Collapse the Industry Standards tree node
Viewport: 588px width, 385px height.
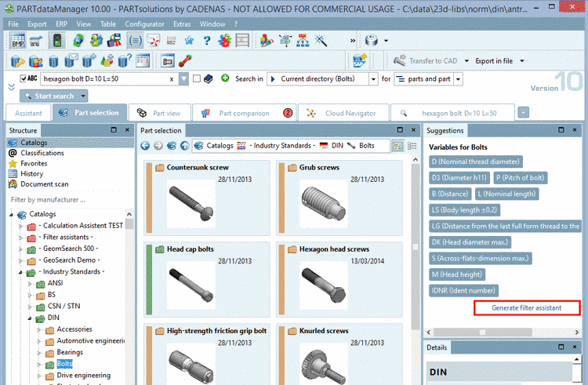21,272
